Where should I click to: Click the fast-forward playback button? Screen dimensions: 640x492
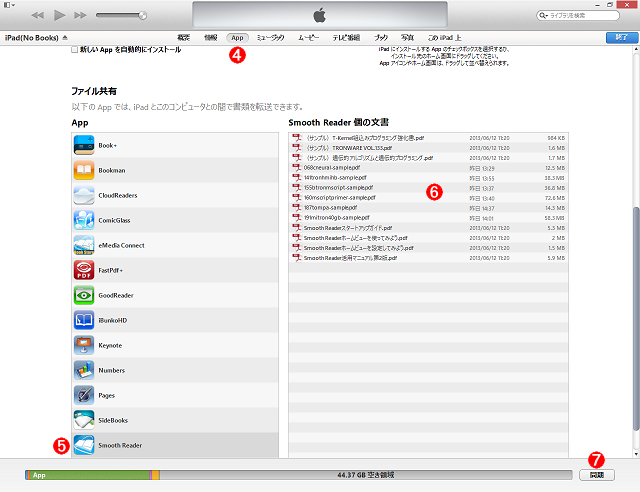80,16
